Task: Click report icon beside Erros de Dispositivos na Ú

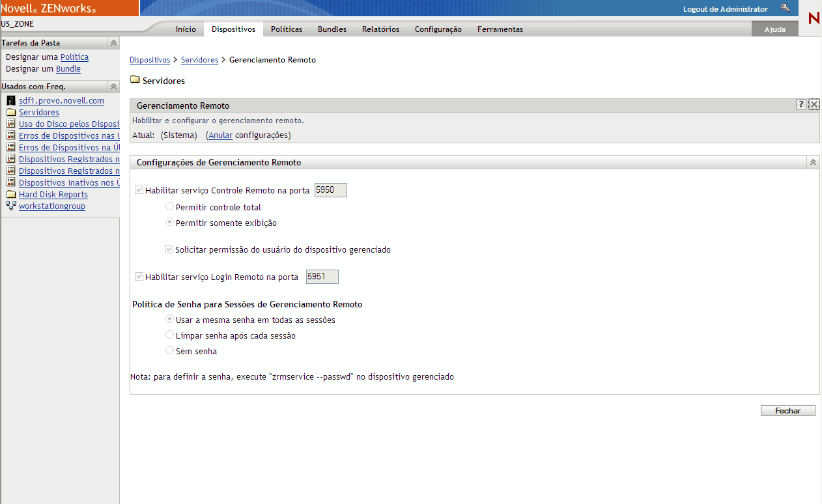Action: 10,148
